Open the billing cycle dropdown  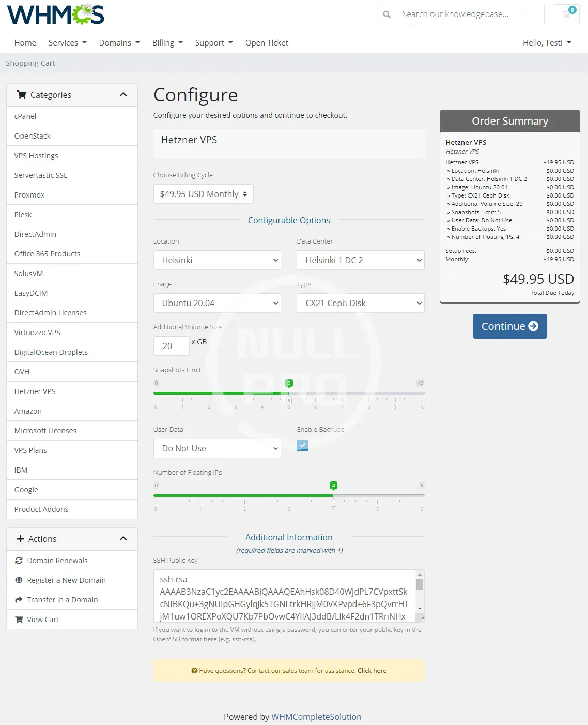tap(203, 194)
